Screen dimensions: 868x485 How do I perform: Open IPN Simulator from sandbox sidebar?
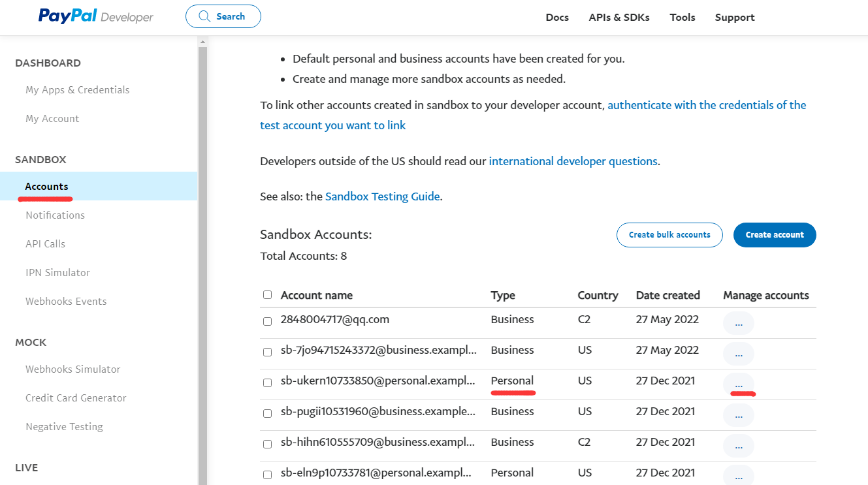coord(57,273)
